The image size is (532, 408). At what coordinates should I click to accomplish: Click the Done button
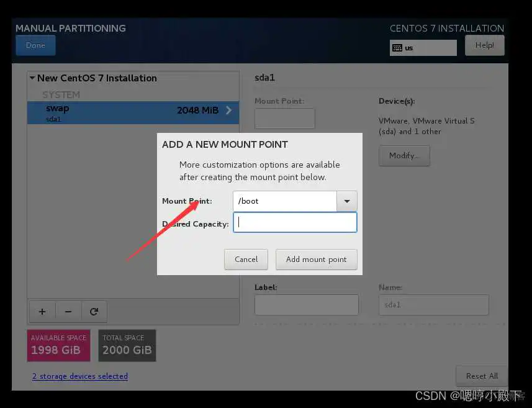35,45
